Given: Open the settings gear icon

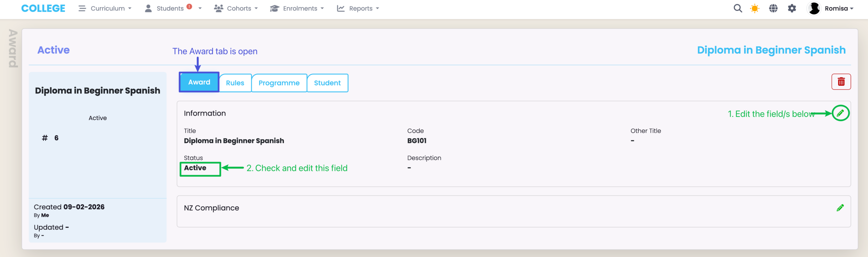Looking at the screenshot, I should pyautogui.click(x=792, y=8).
